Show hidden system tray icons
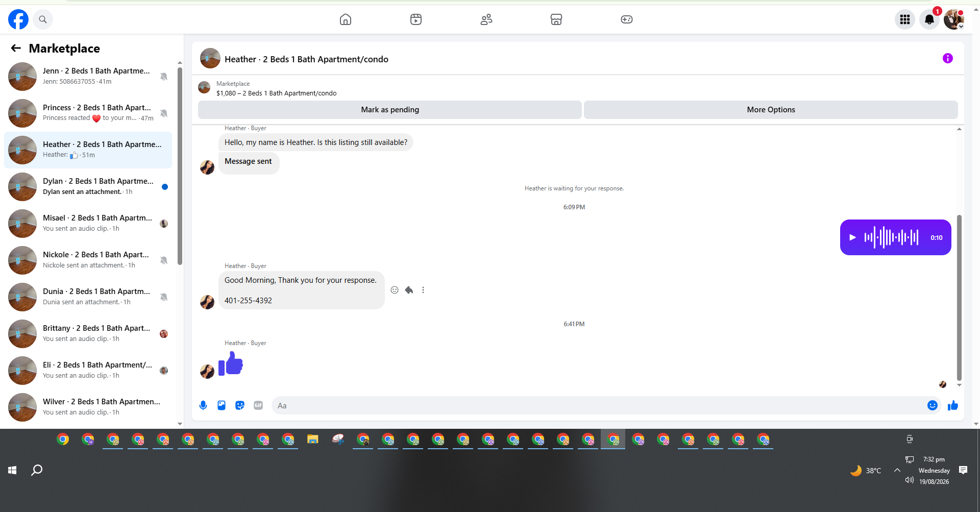This screenshot has width=980, height=512. click(897, 470)
